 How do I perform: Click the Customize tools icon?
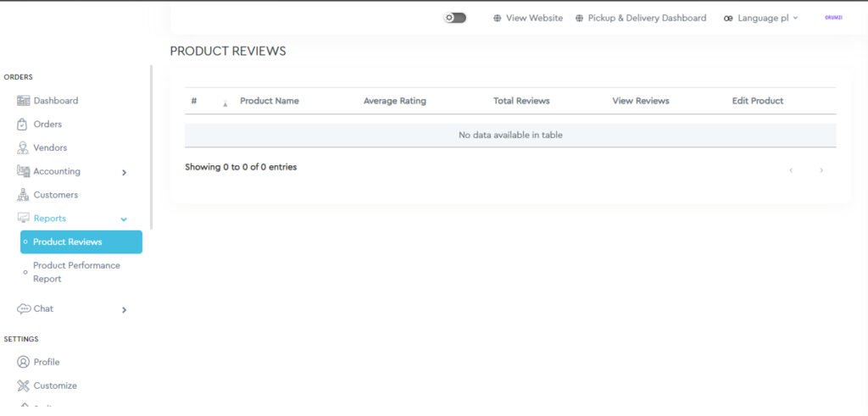click(23, 386)
